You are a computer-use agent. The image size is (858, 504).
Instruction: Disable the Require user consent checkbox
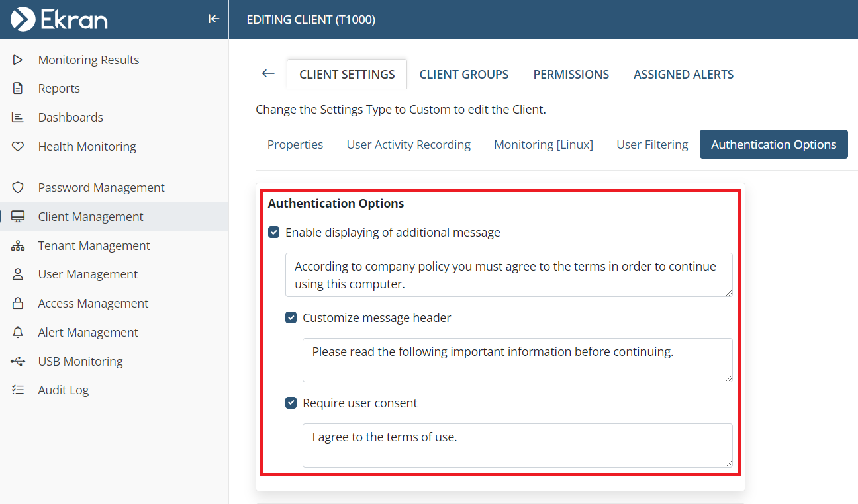pos(291,403)
